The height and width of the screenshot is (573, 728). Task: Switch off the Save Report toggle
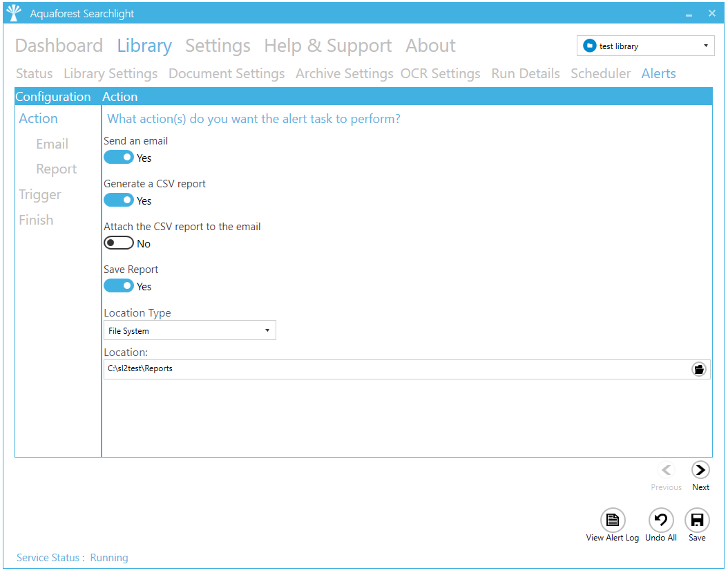coord(119,286)
